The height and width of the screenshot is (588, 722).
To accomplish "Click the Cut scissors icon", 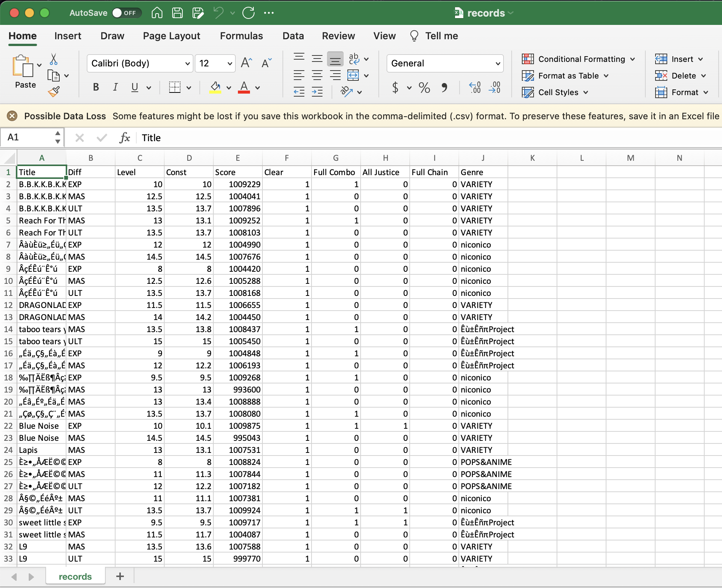I will point(54,59).
